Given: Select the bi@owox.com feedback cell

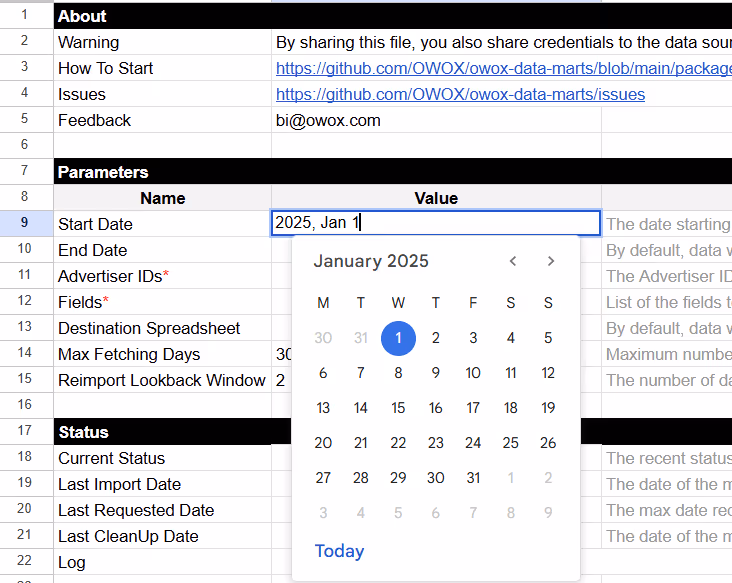Looking at the screenshot, I should click(436, 120).
